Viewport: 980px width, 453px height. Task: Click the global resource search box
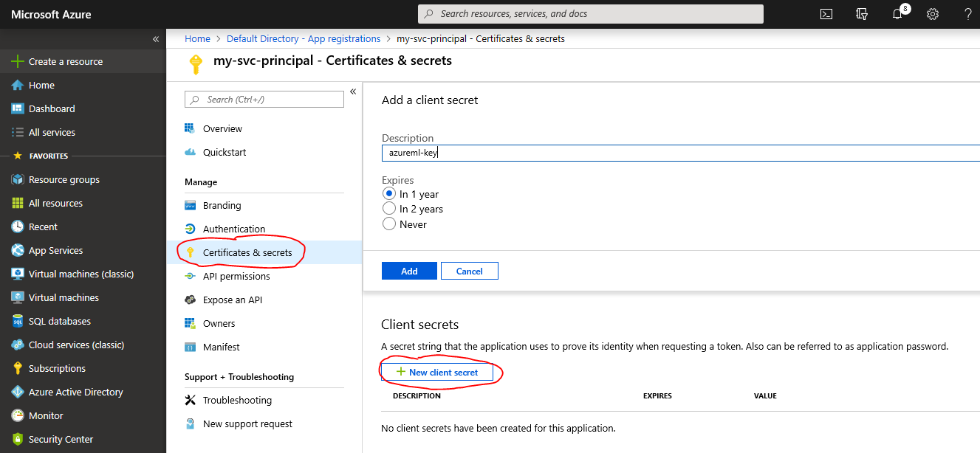(591, 14)
